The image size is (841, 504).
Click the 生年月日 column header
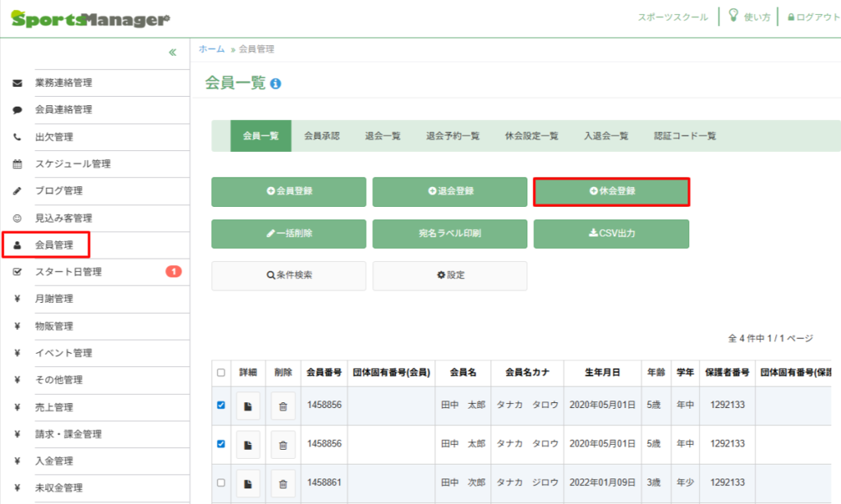(602, 373)
